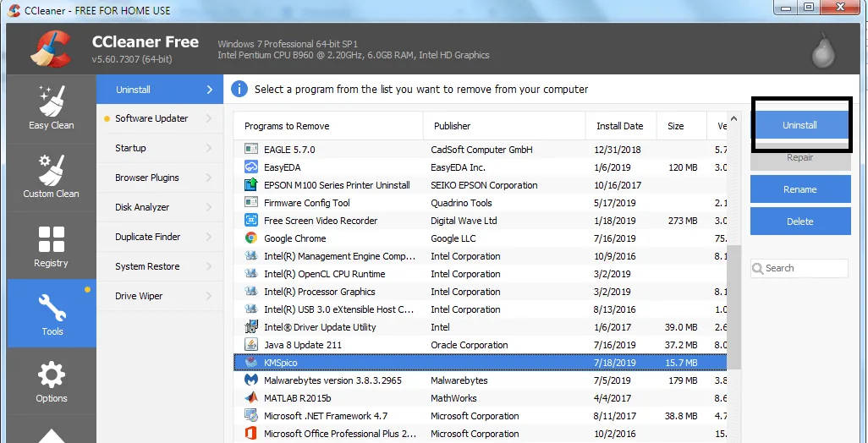Screen dimensions: 868x443
Task: Open the Registry section
Action: pos(52,245)
